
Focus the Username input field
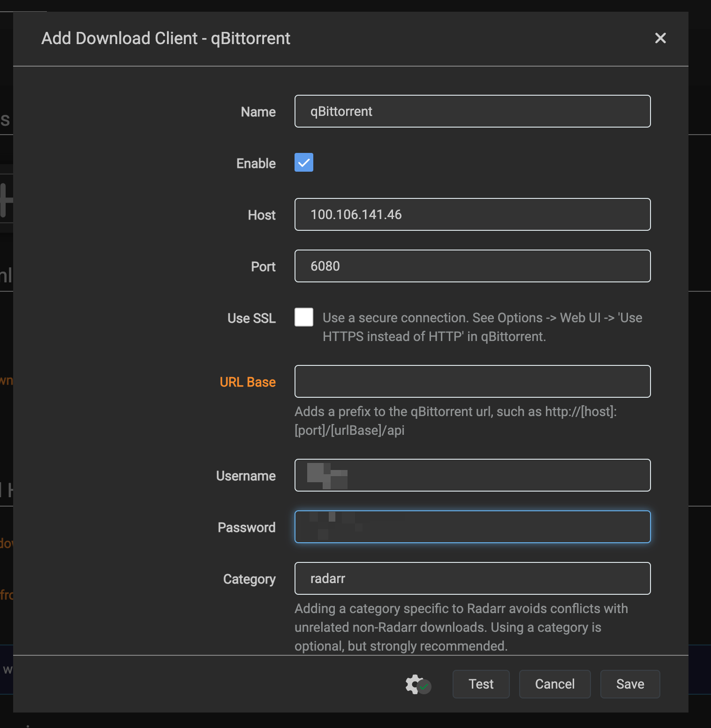pyautogui.click(x=473, y=475)
